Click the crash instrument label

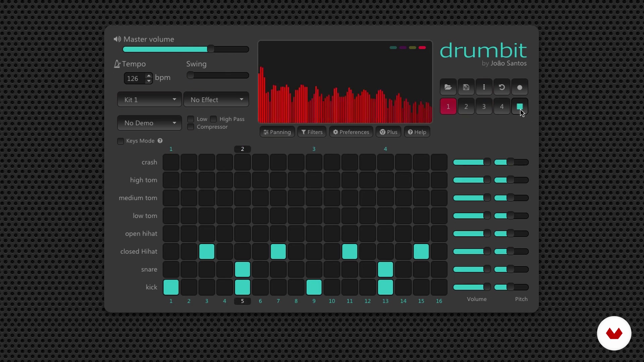[x=149, y=162]
